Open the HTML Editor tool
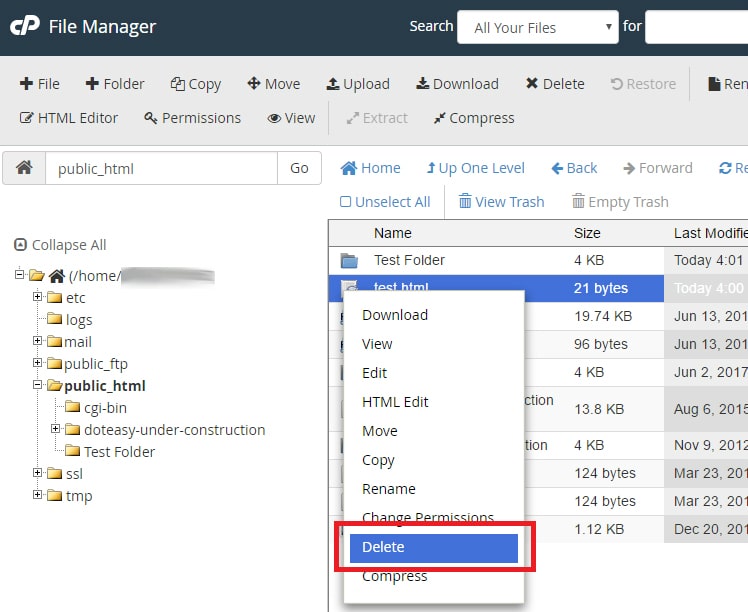The height and width of the screenshot is (612, 748). point(69,118)
